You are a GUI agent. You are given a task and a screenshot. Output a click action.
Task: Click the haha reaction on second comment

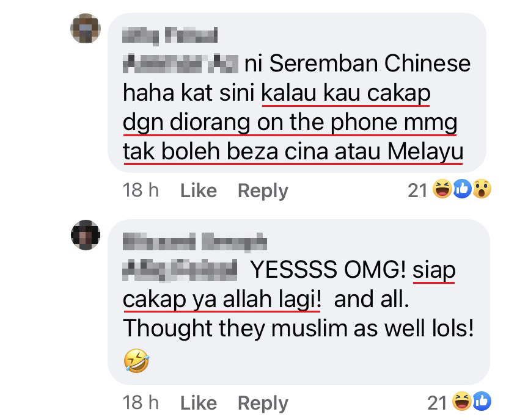[x=462, y=401]
